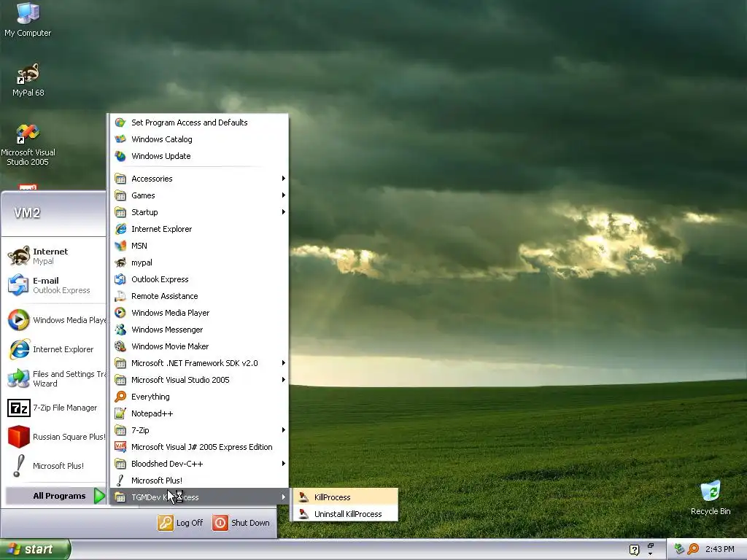
Task: Click the Microsoft Plus! icon in All Programs
Action: (x=120, y=480)
